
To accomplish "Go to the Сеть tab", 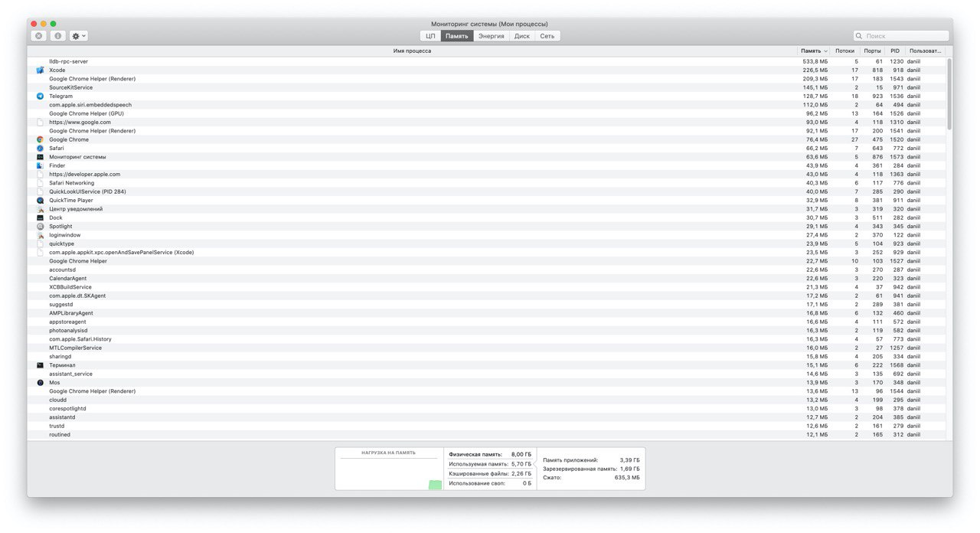I will (x=547, y=36).
